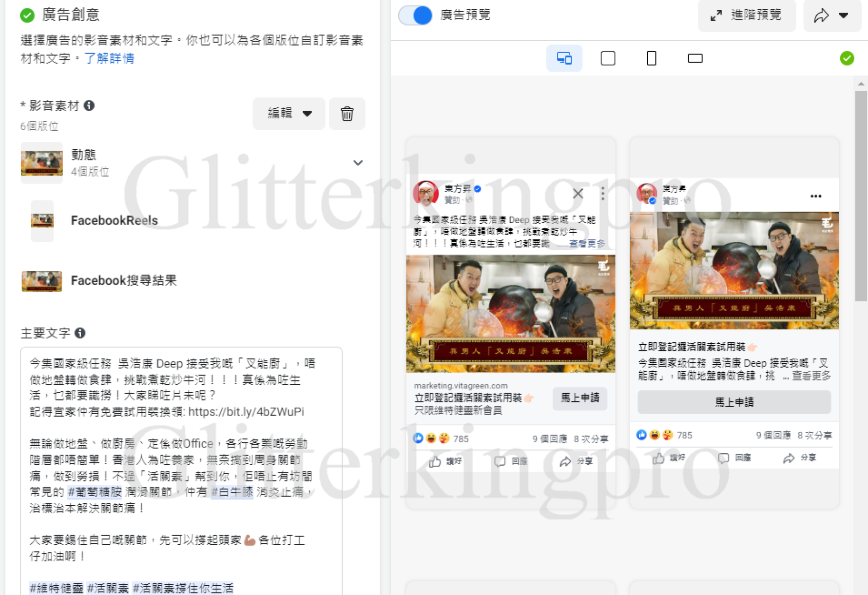Image resolution: width=868 pixels, height=595 pixels.
Task: Follow the 了解詳情 link
Action: coord(109,59)
